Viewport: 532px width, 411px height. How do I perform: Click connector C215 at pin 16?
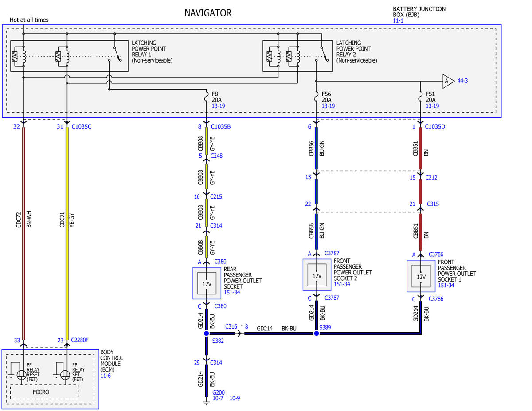tap(216, 196)
